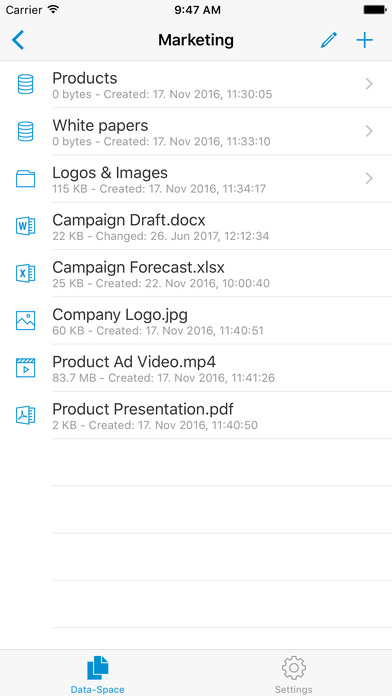The width and height of the screenshot is (392, 696).
Task: Click the White papers data room icon
Action: point(25,131)
